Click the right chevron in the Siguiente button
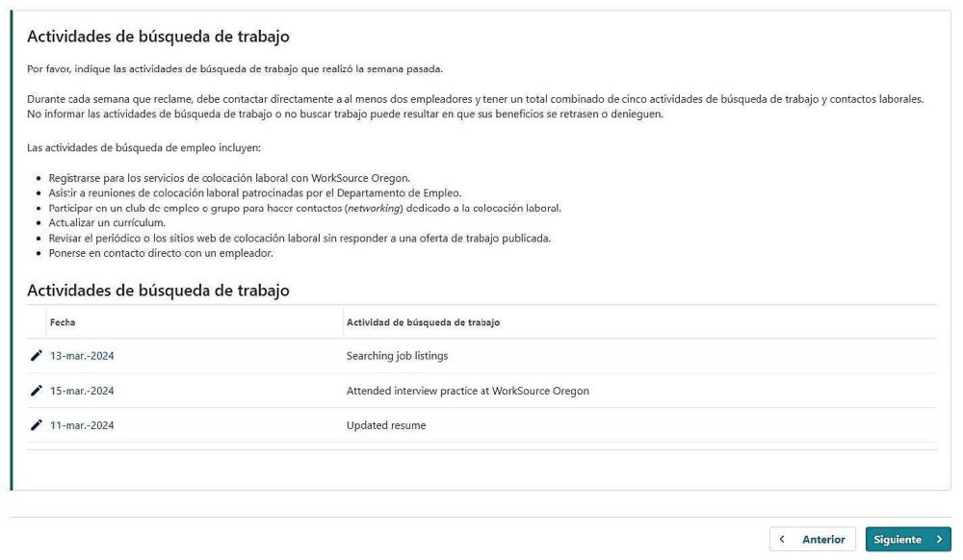 click(x=939, y=540)
